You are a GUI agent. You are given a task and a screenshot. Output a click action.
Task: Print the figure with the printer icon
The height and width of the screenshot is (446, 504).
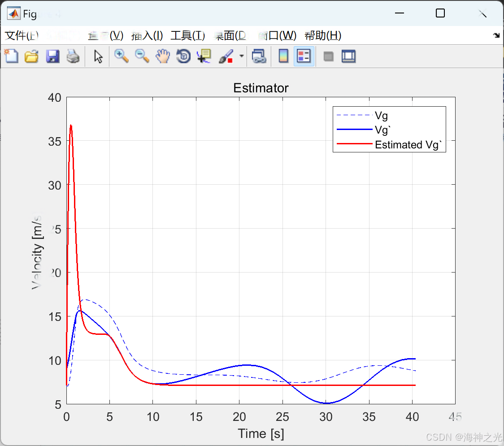coord(73,56)
